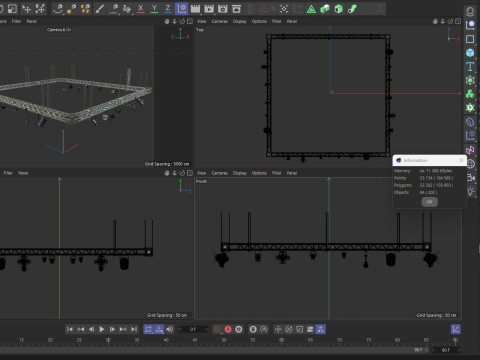Open Display menu in Top viewport
Viewport: 480px width, 360px height.
click(240, 21)
